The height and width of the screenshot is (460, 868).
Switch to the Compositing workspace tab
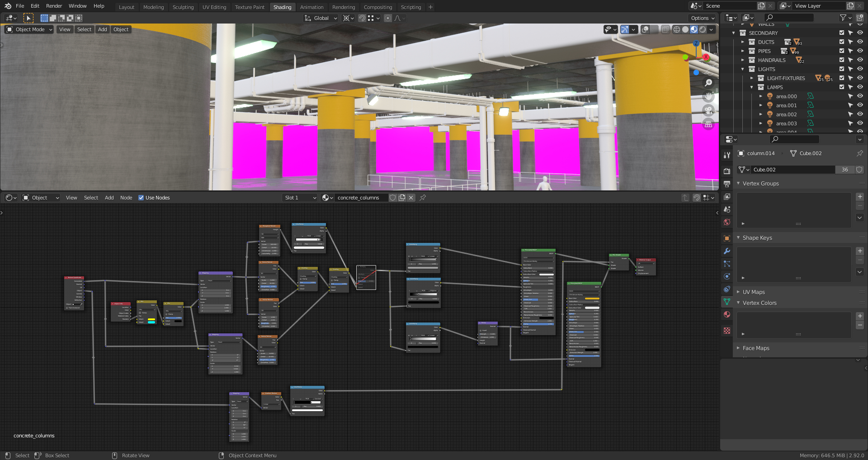click(378, 7)
